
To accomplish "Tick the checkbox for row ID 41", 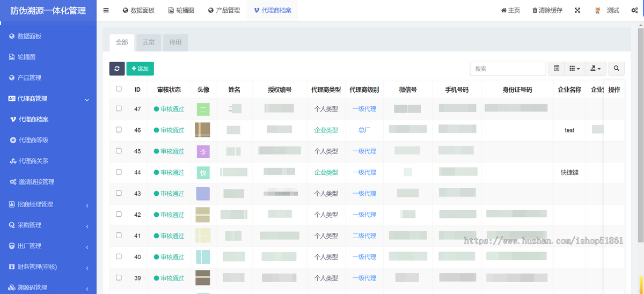I will 119,236.
